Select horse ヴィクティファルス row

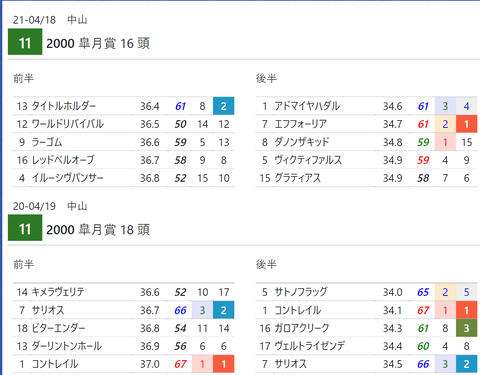[x=366, y=160]
